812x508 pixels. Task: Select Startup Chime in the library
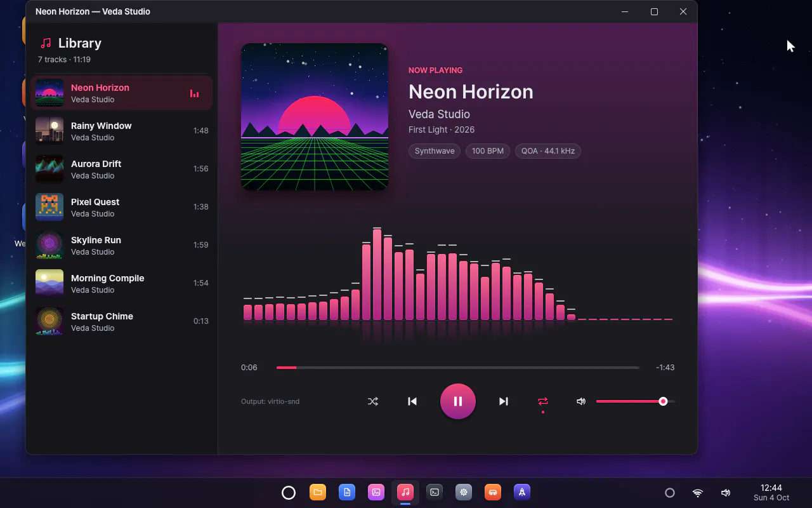point(121,321)
